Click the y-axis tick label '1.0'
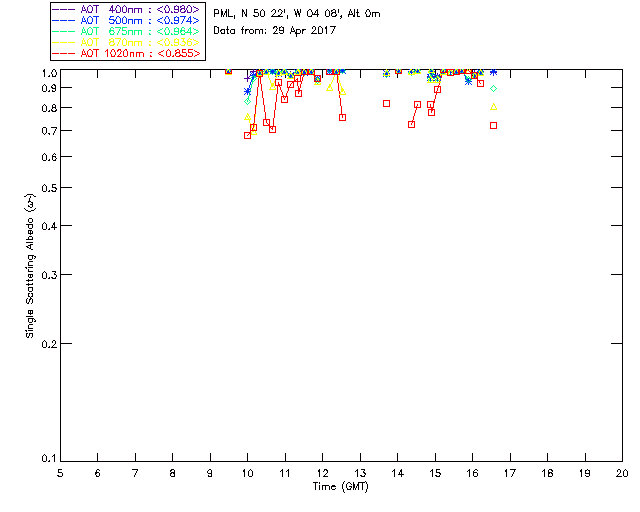Screen dimensions: 640x512 pos(49,73)
